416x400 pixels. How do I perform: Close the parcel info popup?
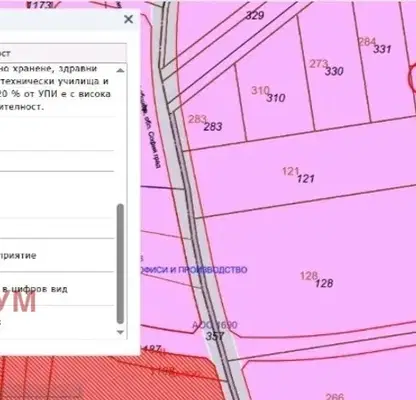click(128, 19)
